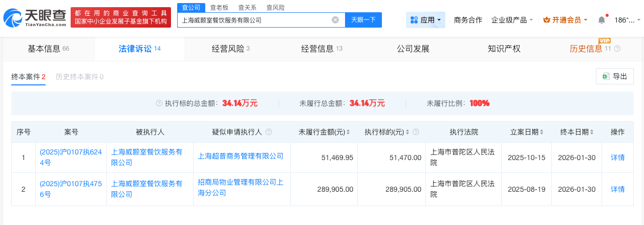Click the 天眼一下 search button

click(x=363, y=20)
